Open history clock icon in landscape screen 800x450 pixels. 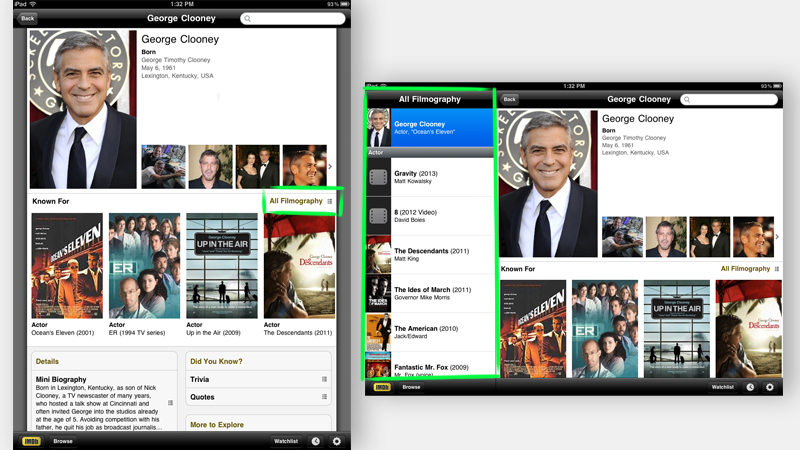click(x=750, y=387)
